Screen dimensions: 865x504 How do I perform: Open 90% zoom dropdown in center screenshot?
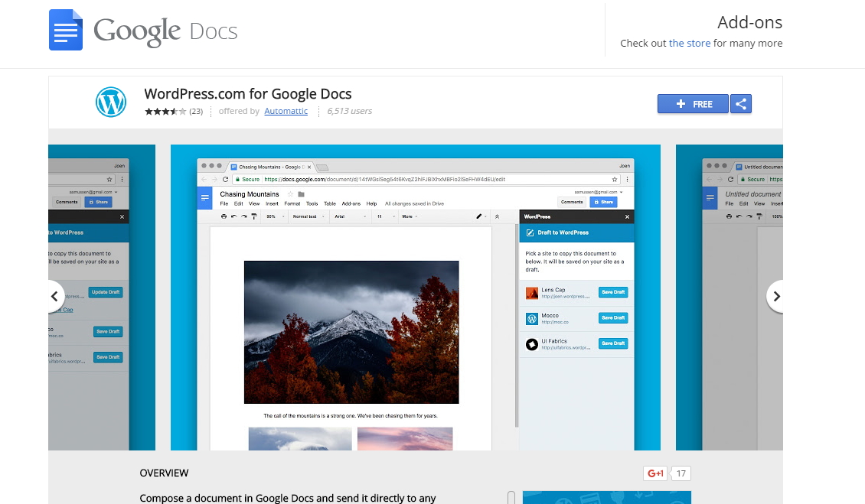[x=275, y=216]
